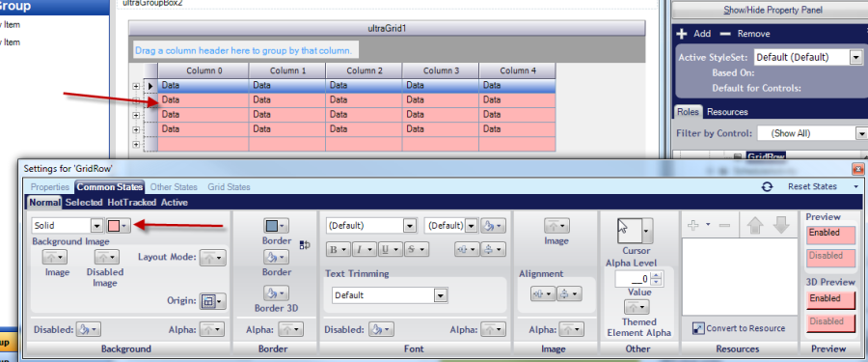Click the Column 0 header
Viewport: 868px width, 362px height.
[203, 70]
